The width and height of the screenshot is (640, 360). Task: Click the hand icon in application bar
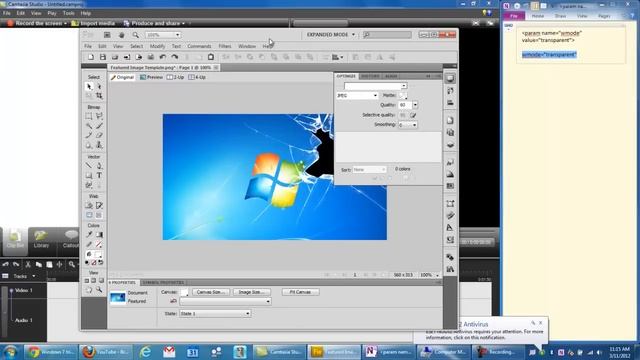coord(121,35)
